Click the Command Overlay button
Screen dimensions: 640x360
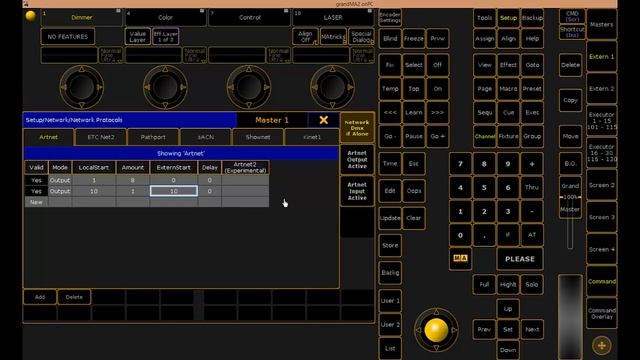(x=602, y=313)
